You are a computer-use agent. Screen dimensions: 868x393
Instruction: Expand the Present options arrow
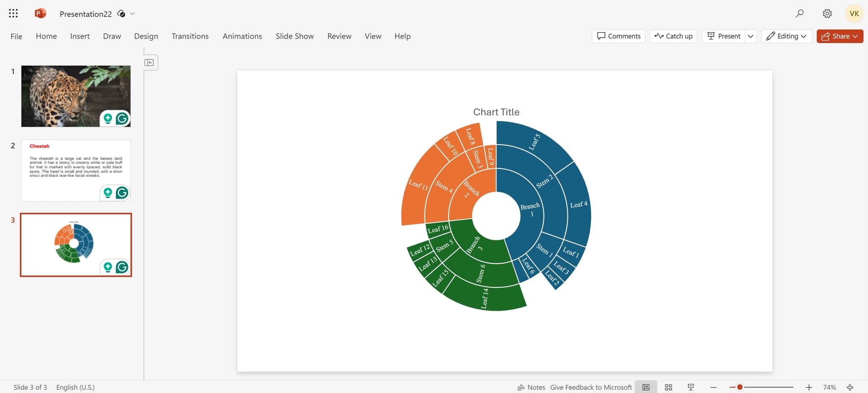[x=751, y=36]
